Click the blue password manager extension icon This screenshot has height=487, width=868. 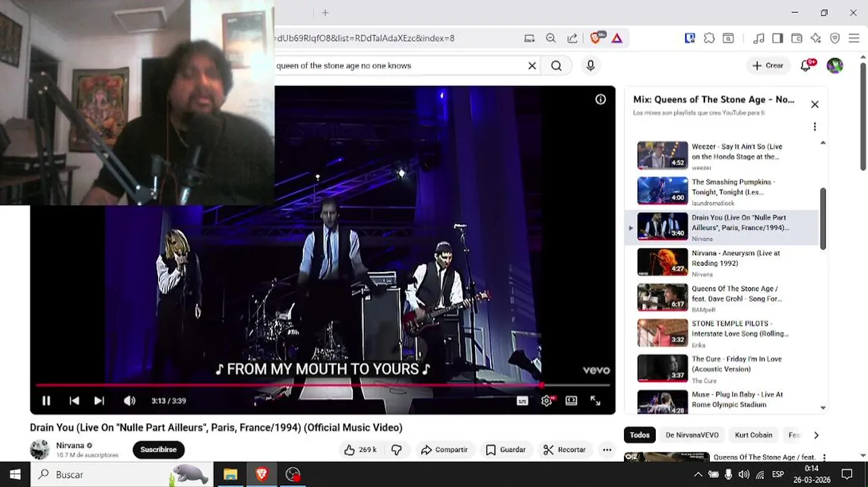[x=690, y=39]
